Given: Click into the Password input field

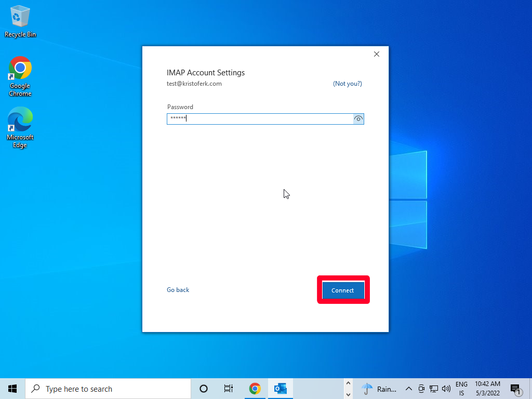Looking at the screenshot, I should [260, 119].
